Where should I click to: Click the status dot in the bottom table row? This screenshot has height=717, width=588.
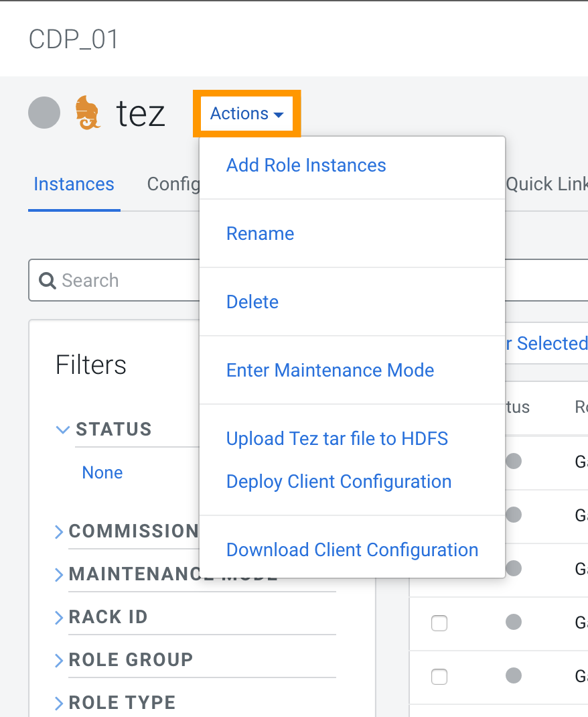coord(514,675)
